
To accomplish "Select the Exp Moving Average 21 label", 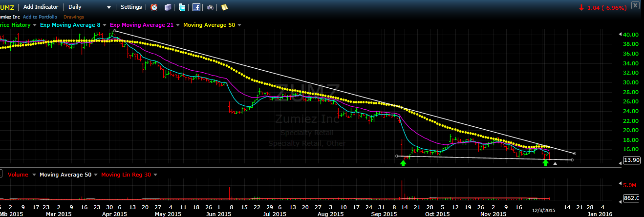I will pos(142,25).
